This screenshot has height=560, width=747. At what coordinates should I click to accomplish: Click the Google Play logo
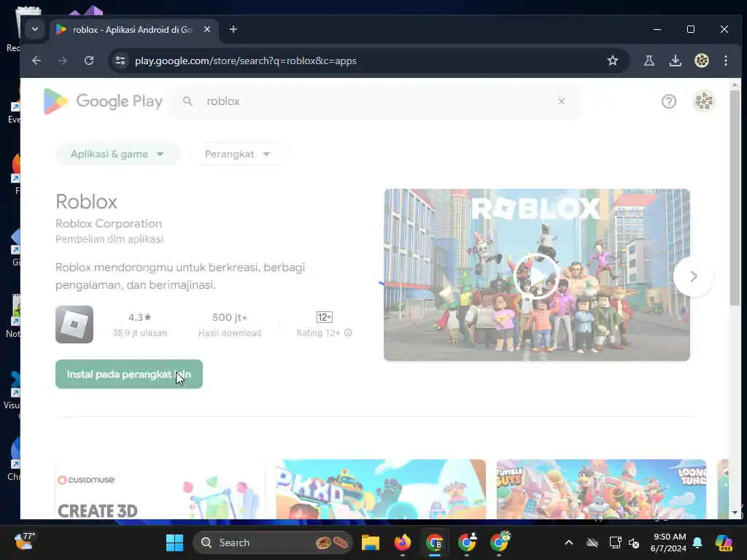point(103,101)
